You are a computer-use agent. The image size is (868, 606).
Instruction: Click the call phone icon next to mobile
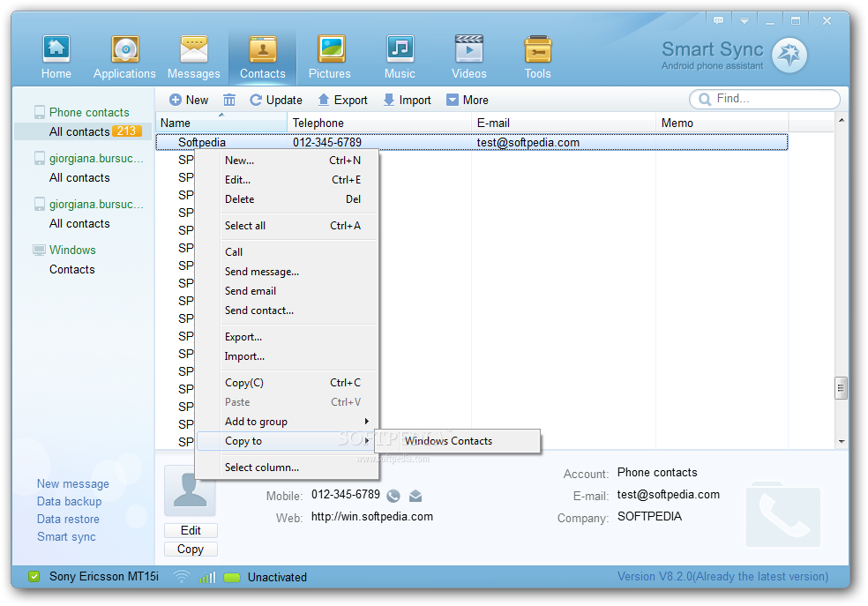coord(393,496)
